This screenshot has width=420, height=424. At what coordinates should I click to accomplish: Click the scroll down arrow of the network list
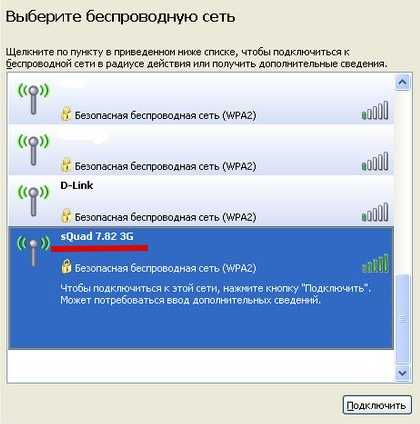tap(402, 373)
